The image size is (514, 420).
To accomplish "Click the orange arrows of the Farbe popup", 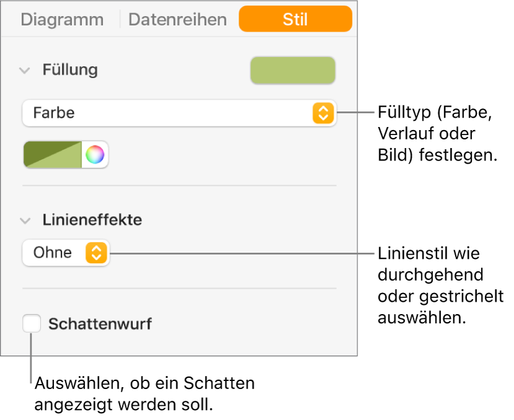I will 323,113.
